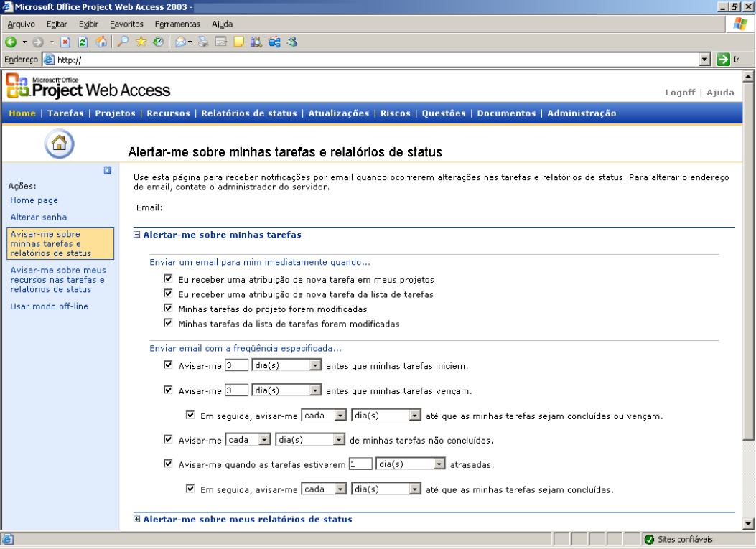Image resolution: width=756 pixels, height=549 pixels.
Task: Open Search with the magnifier icon
Action: click(x=123, y=42)
